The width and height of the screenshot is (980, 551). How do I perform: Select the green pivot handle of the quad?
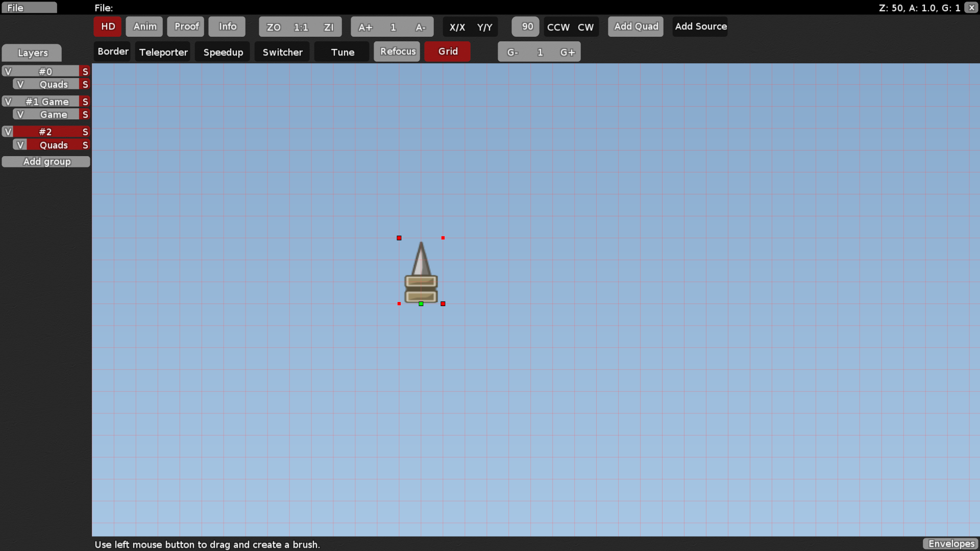tap(421, 304)
